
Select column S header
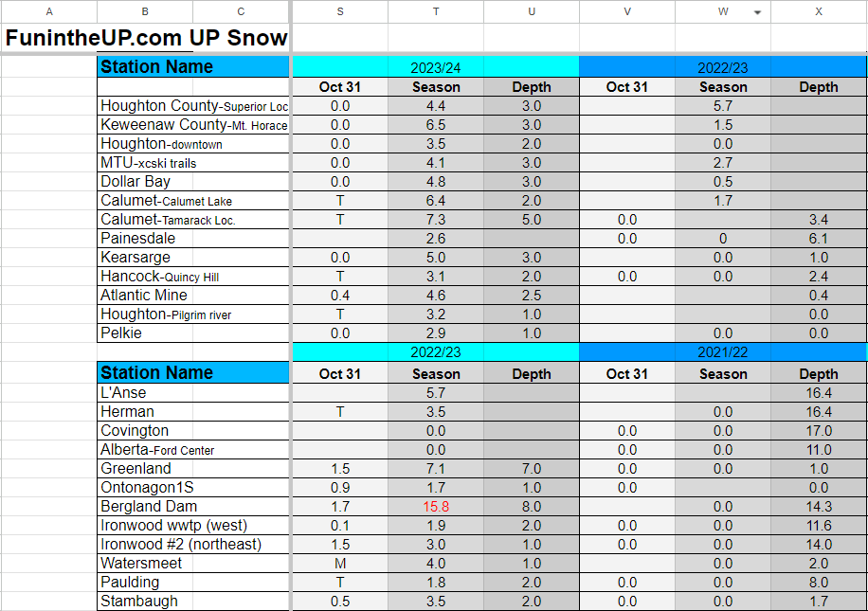[x=340, y=11]
